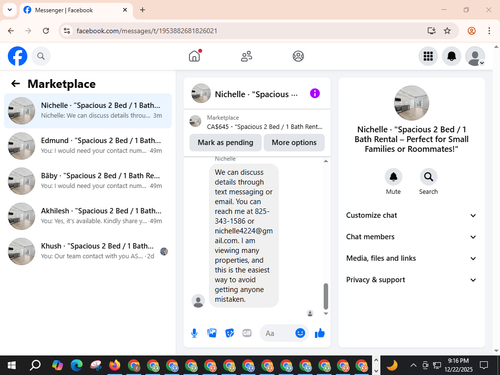Open the Notifications bell in header

[451, 56]
